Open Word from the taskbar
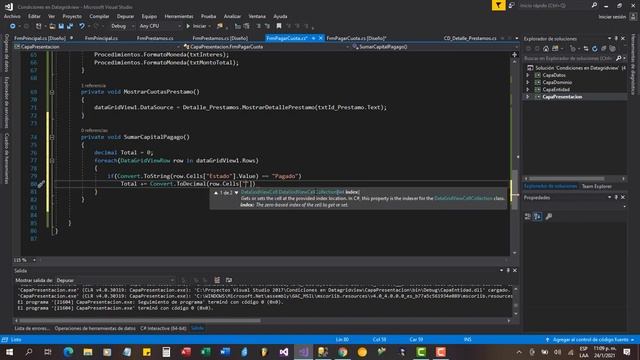 point(225,352)
